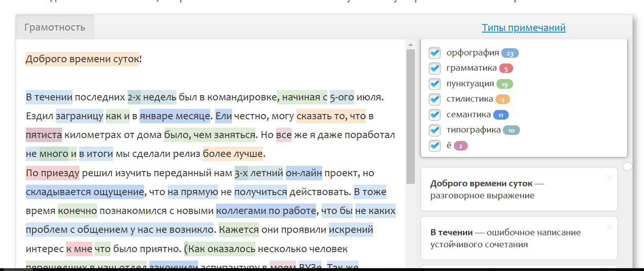Click the green punctuation badge showing 19
Screen dimensions: 644x271
[x=504, y=84]
